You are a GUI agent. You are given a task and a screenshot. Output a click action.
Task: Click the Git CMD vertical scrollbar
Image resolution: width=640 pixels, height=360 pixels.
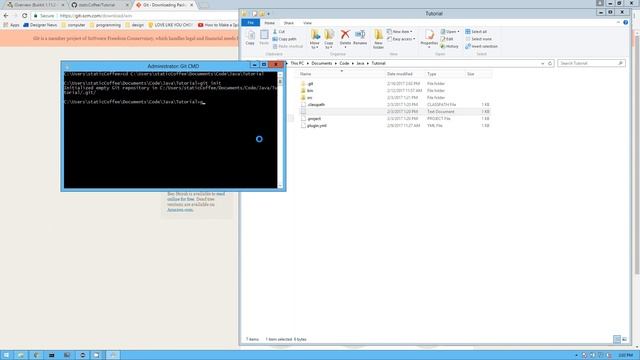(x=280, y=130)
